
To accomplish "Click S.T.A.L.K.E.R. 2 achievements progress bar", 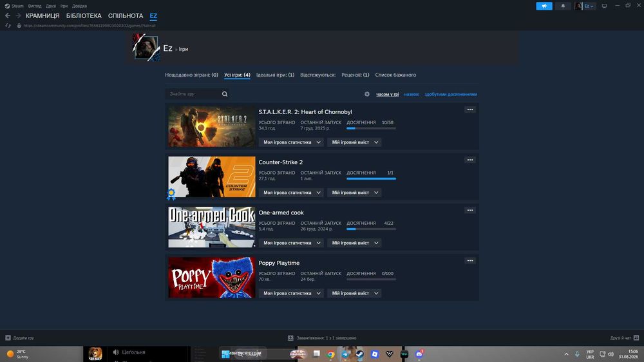I will coord(371,128).
